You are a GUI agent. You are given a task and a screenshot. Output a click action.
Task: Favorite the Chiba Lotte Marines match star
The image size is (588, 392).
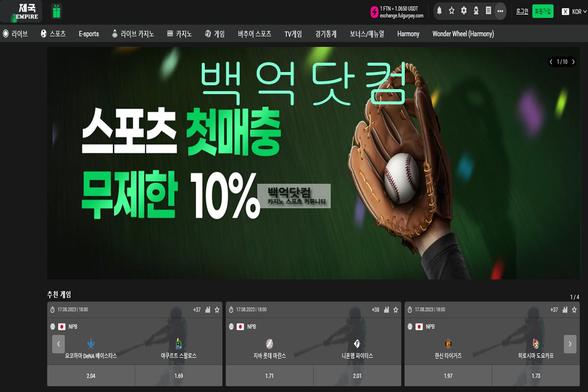[395, 310]
